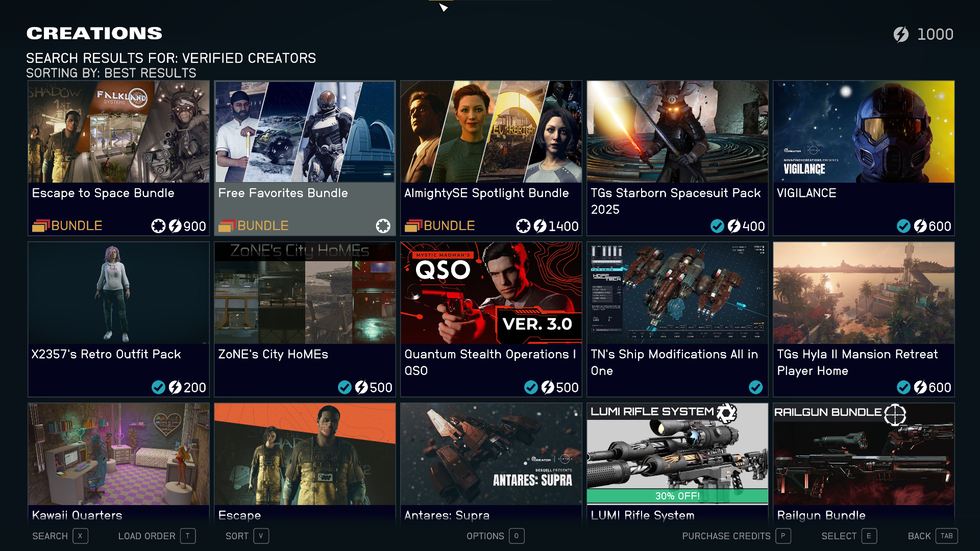Open the LUMI Rifle System thumbnail
Image resolution: width=980 pixels, height=551 pixels.
677,454
